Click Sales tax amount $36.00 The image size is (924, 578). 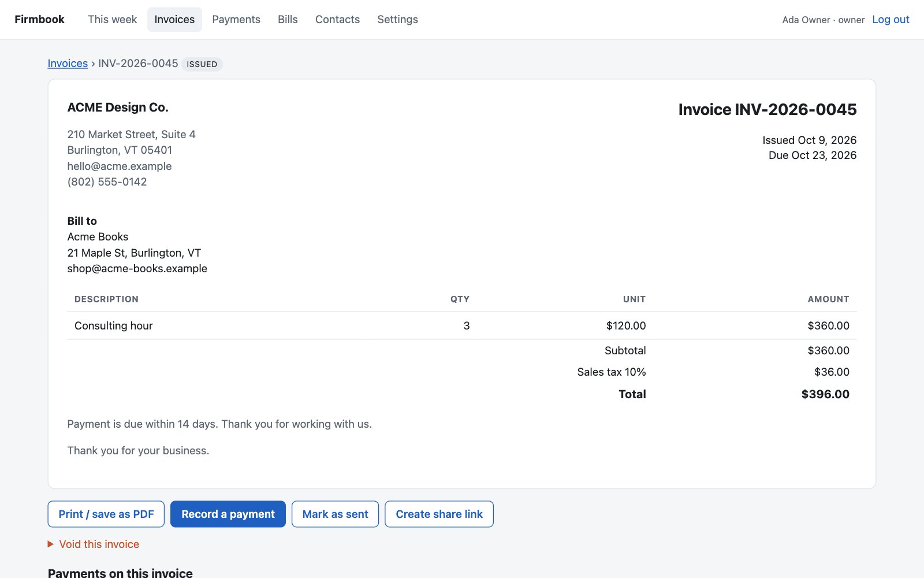coord(832,372)
